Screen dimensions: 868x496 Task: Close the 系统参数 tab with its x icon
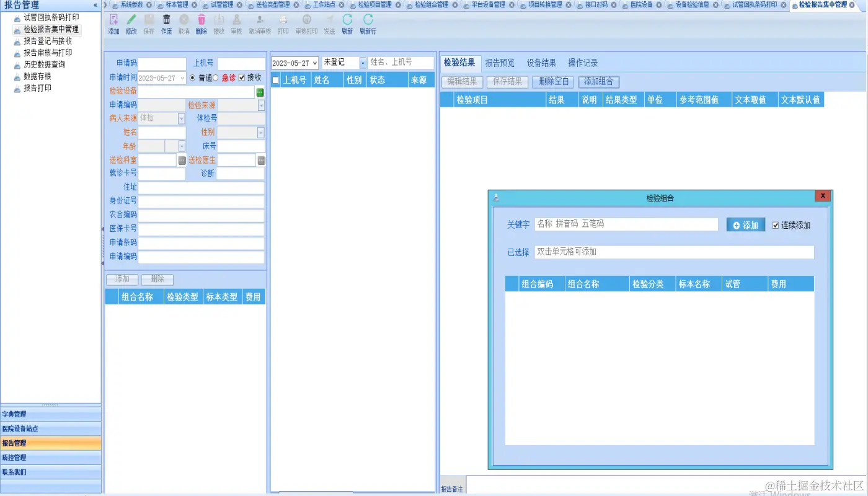coord(149,4)
